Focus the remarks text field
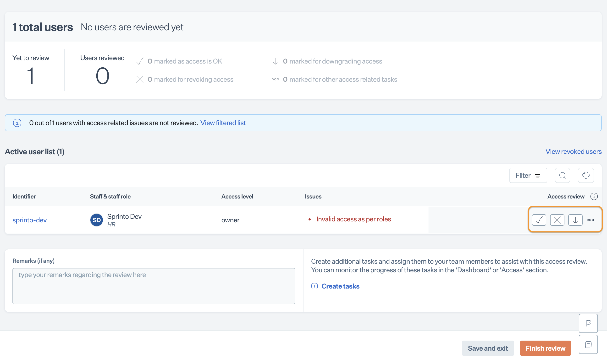Screen dimensions: 607x364 coord(154,286)
